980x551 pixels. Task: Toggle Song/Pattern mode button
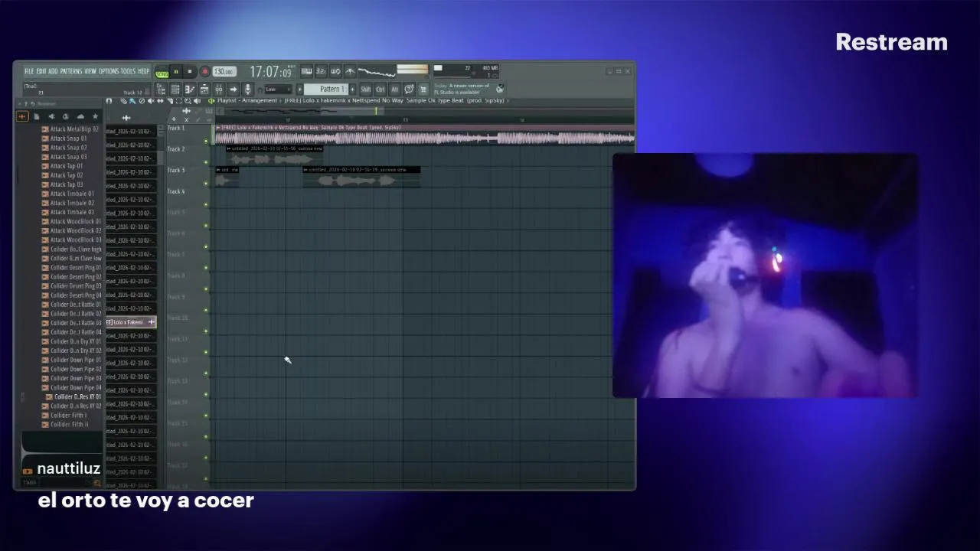point(162,73)
